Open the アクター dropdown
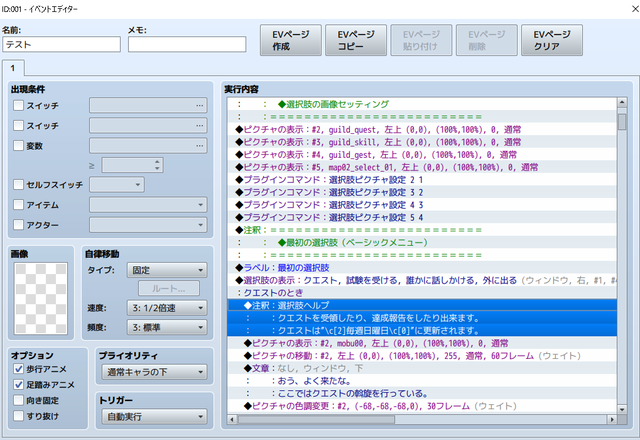 [x=148, y=224]
